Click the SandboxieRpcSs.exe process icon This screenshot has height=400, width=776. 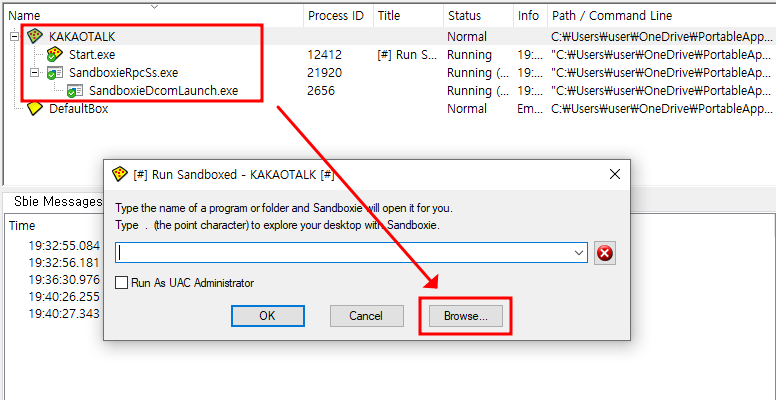click(54, 73)
